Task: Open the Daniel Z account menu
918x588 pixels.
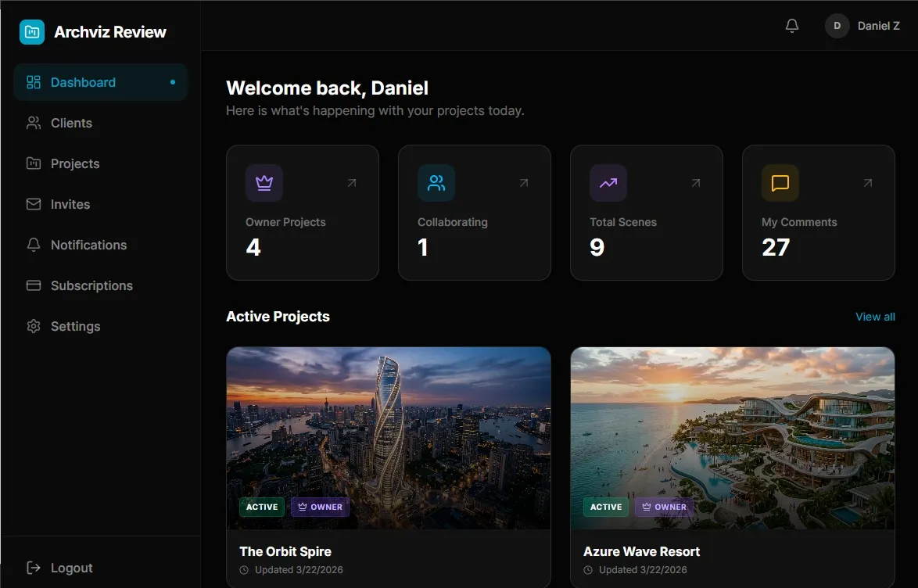Action: click(x=863, y=25)
